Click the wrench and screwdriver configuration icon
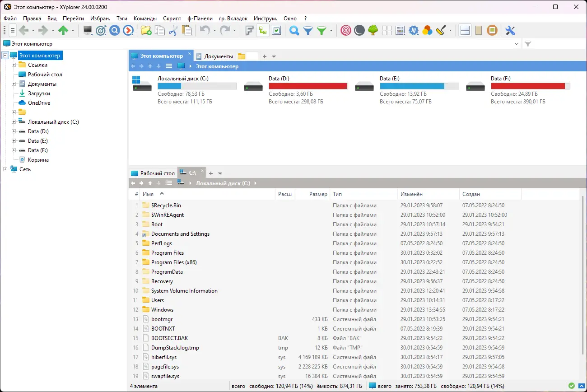 [510, 31]
